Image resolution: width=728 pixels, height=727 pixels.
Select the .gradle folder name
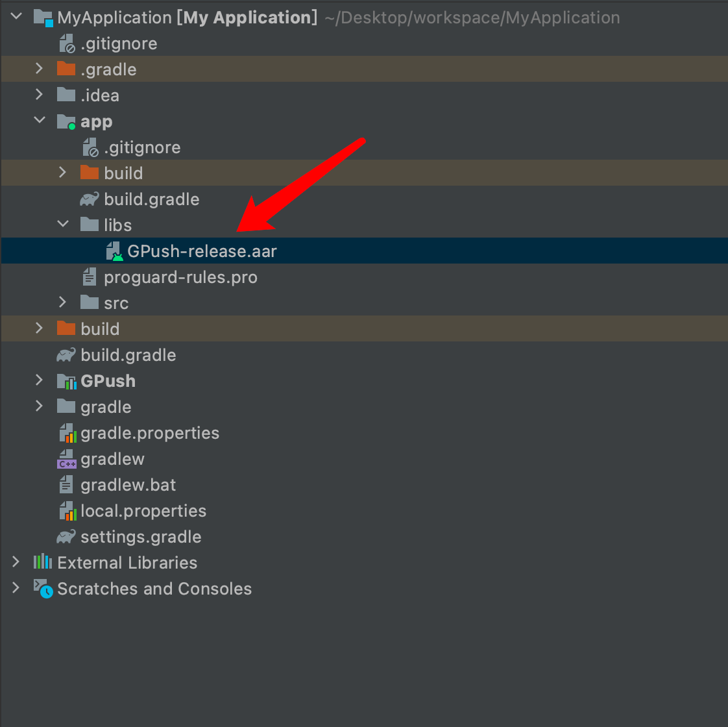(x=108, y=69)
